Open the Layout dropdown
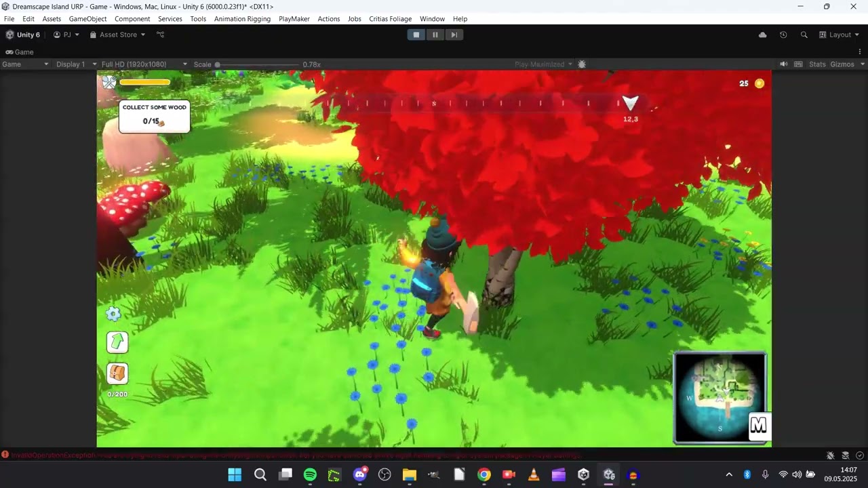The image size is (868, 488). [840, 35]
